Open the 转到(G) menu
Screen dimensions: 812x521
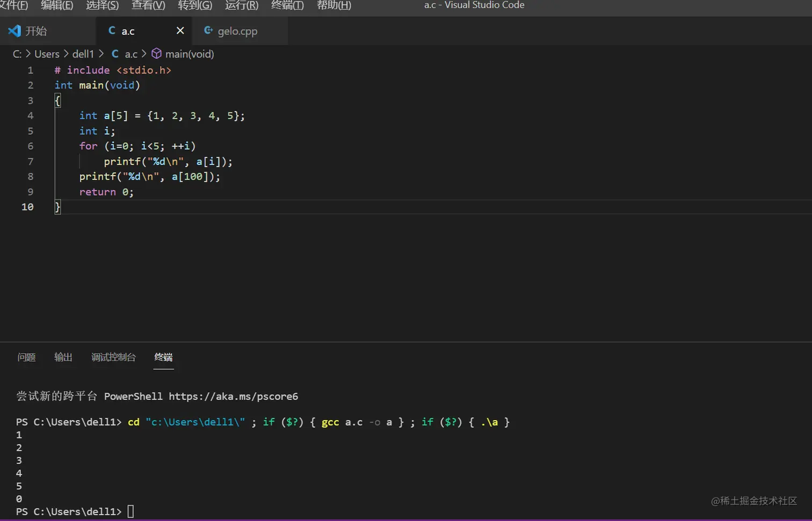pyautogui.click(x=195, y=5)
